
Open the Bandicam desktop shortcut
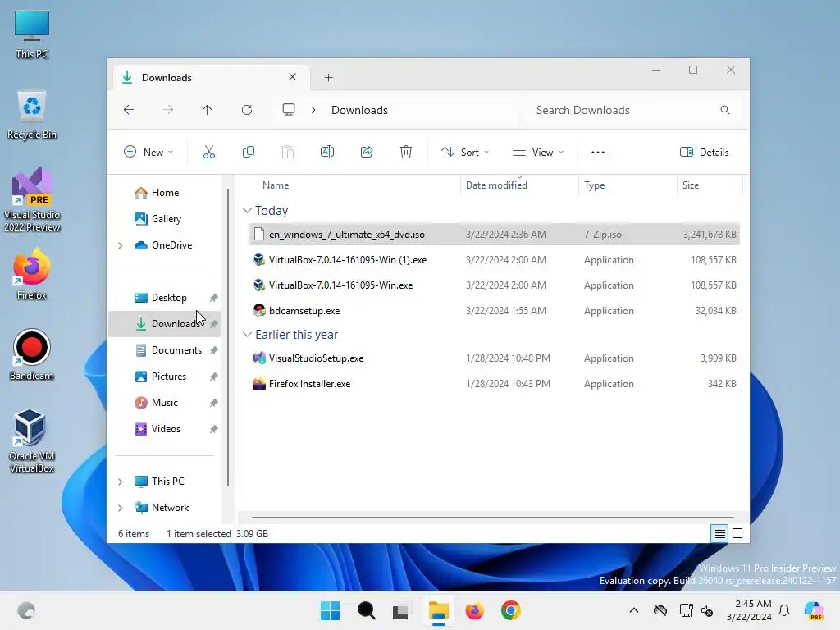point(31,354)
